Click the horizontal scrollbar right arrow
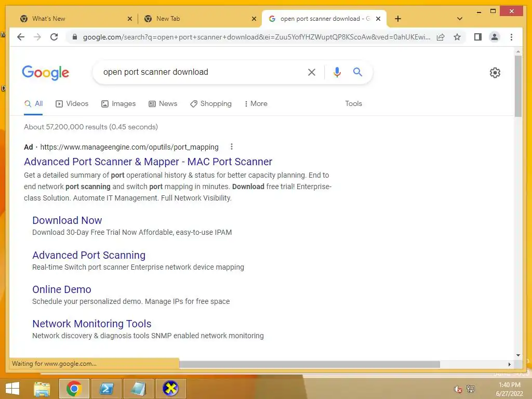The height and width of the screenshot is (399, 532). pyautogui.click(x=510, y=364)
